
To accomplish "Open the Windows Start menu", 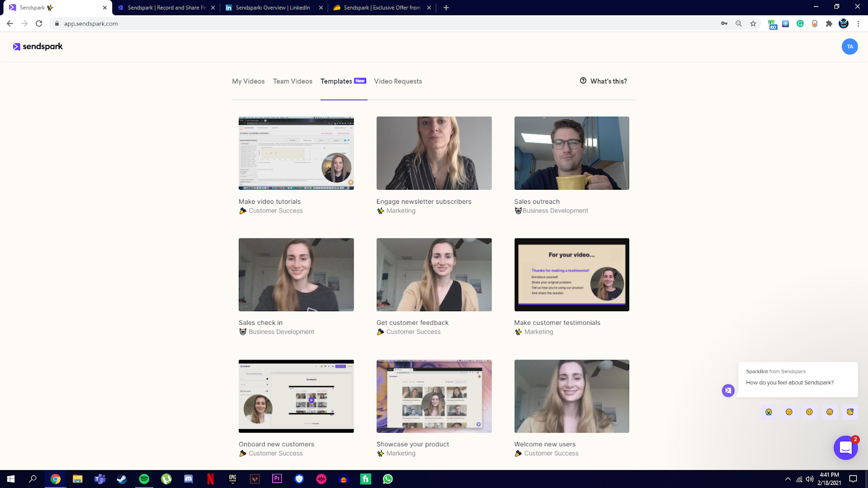I will (11, 479).
